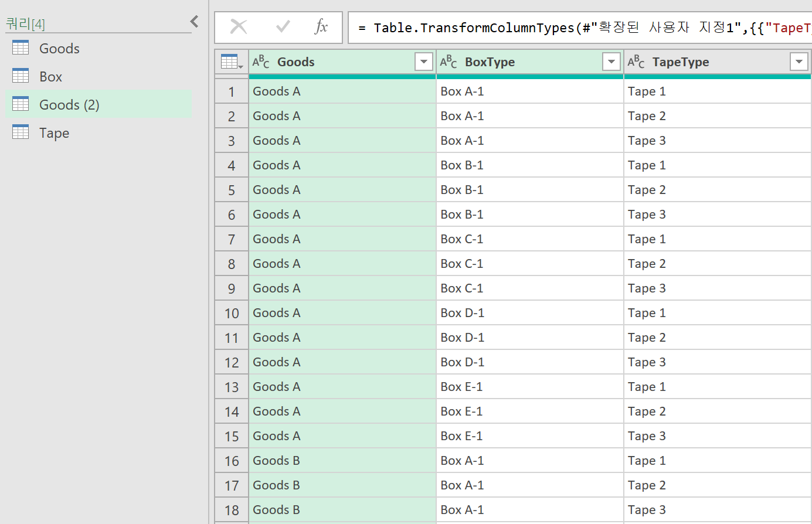812x524 pixels.
Task: Click the fx function icon
Action: tap(321, 26)
